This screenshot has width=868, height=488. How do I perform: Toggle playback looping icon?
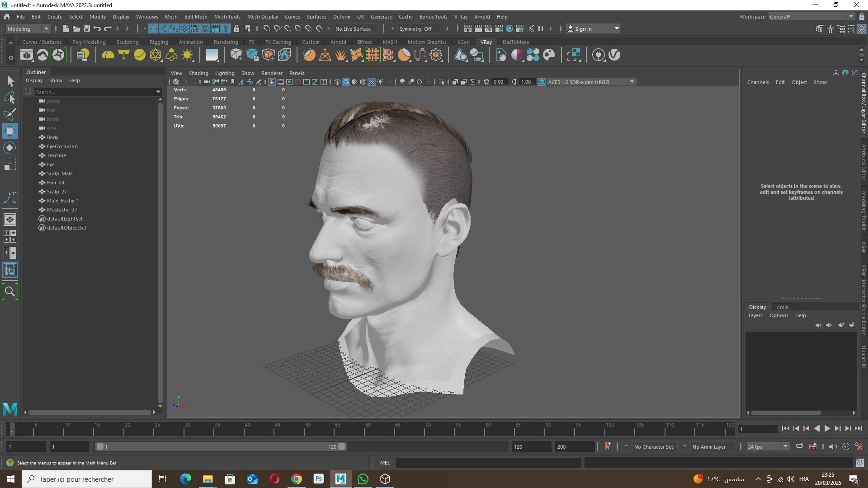(799, 446)
